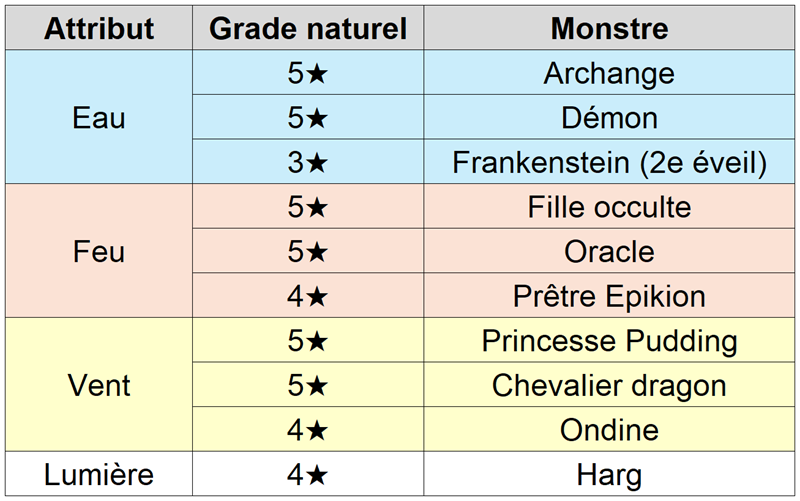Click the Chevalier dragon cell
The width and height of the screenshot is (800, 501).
coord(609,385)
